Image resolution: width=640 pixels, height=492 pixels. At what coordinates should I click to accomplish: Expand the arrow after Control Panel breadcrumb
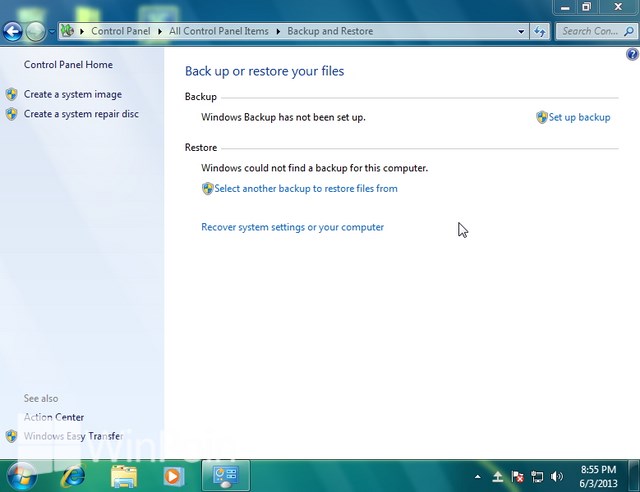click(160, 31)
